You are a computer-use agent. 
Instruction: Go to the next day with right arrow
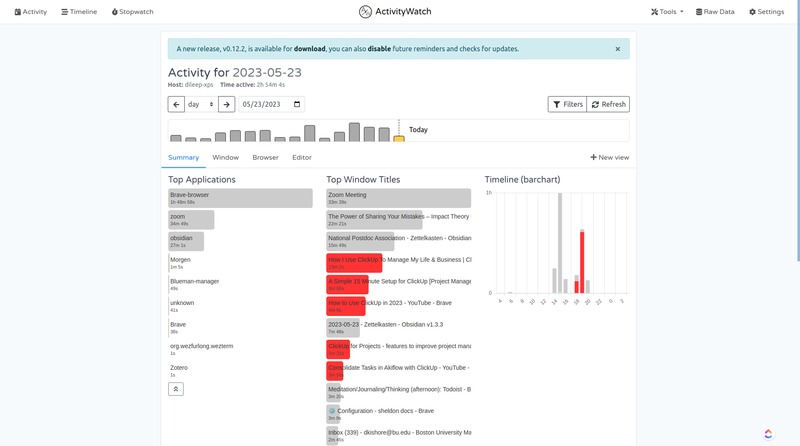pyautogui.click(x=227, y=104)
